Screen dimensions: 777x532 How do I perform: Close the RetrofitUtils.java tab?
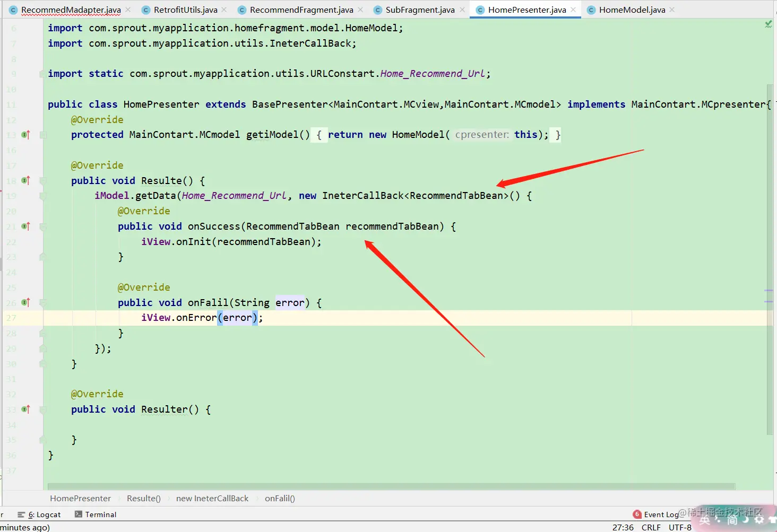click(x=225, y=10)
